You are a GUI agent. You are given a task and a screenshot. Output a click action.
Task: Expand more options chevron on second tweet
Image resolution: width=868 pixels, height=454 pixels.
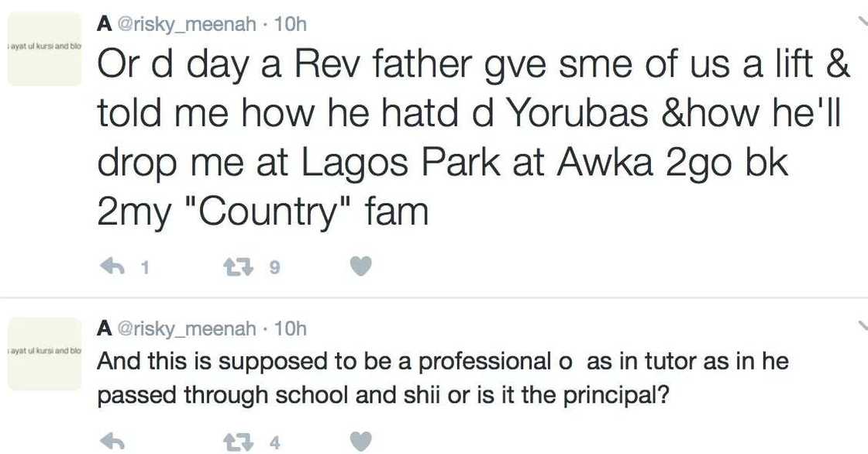pyautogui.click(x=862, y=324)
